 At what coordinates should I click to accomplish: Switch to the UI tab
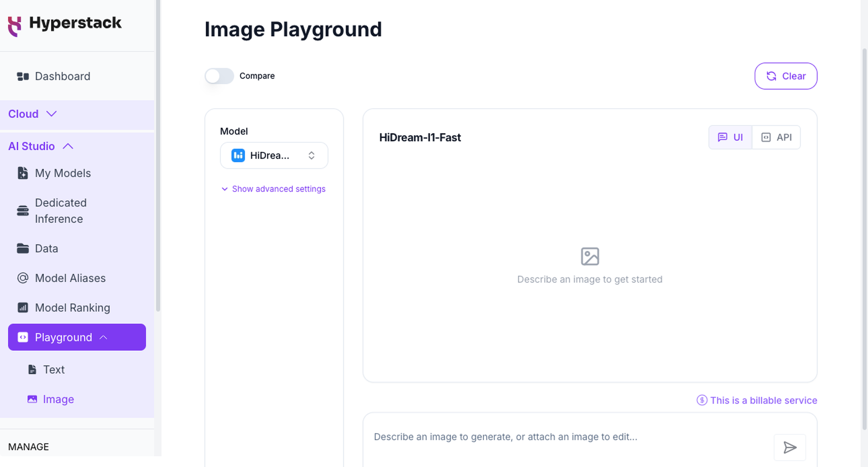(x=730, y=137)
